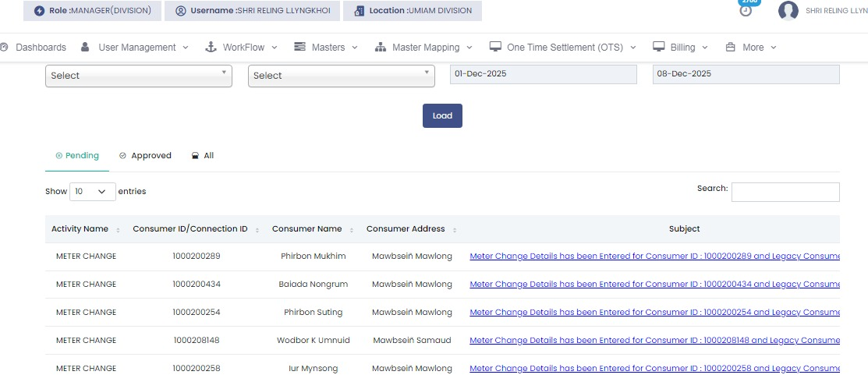Click the 01-Dec-2025 from date field

tap(543, 74)
